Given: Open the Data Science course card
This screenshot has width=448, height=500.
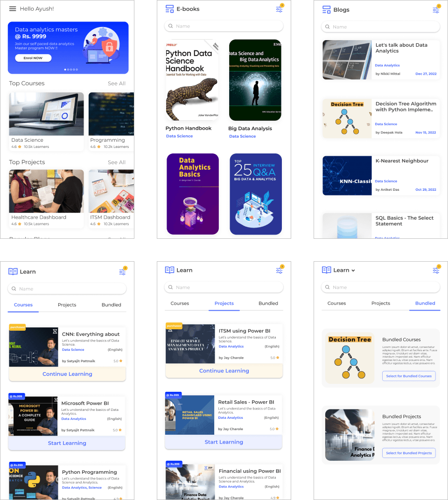Looking at the screenshot, I should pos(46,121).
